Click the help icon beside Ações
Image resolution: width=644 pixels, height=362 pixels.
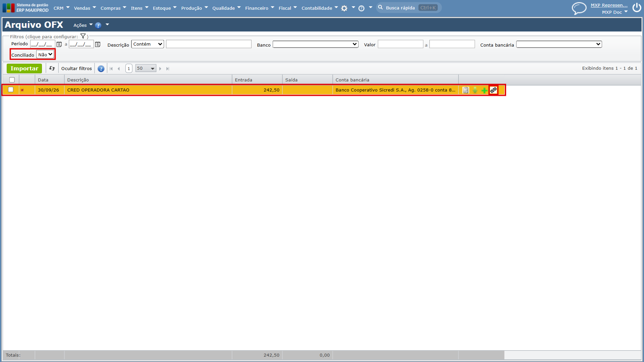coord(98,25)
